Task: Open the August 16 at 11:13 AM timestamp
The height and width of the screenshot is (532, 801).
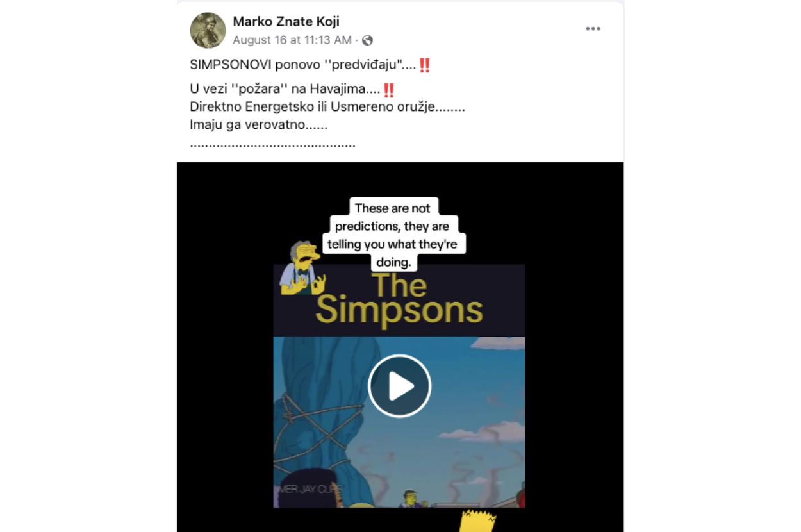Action: (x=292, y=40)
